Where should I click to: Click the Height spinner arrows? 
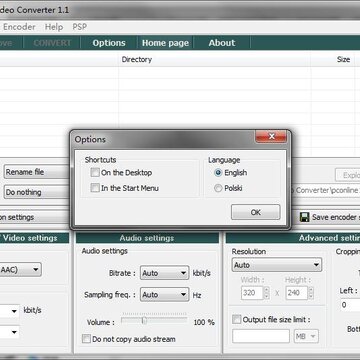[311, 293]
